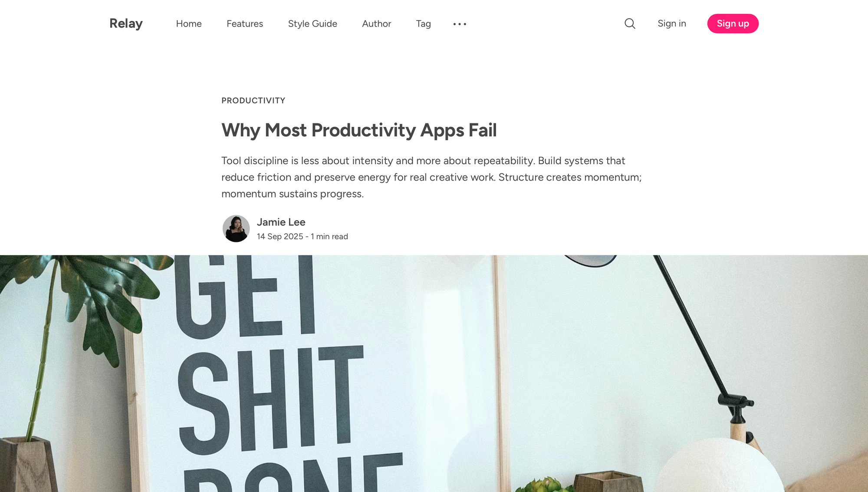The width and height of the screenshot is (868, 492).
Task: Click the Why Most Productivity Apps Fail title
Action: (x=359, y=130)
